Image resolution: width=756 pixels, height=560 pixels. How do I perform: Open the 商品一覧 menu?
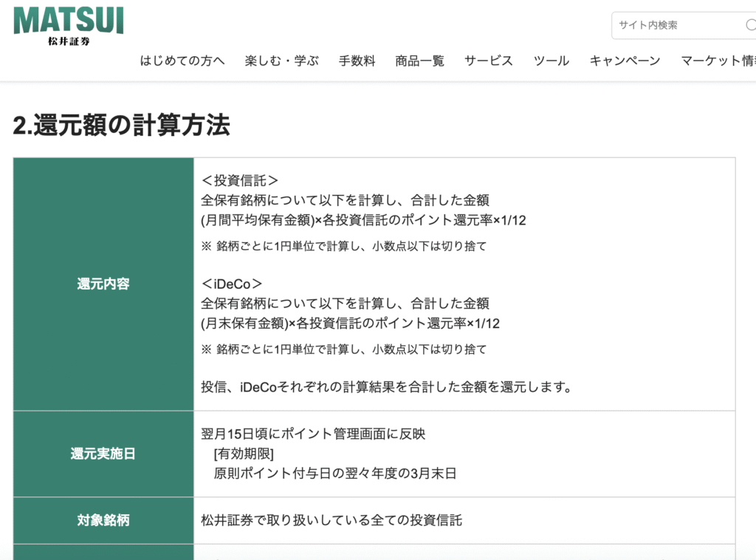click(x=419, y=61)
